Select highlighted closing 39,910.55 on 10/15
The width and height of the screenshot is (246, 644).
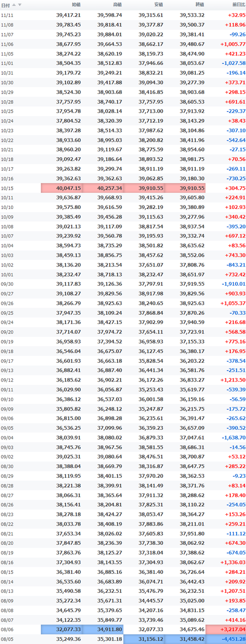(x=185, y=188)
